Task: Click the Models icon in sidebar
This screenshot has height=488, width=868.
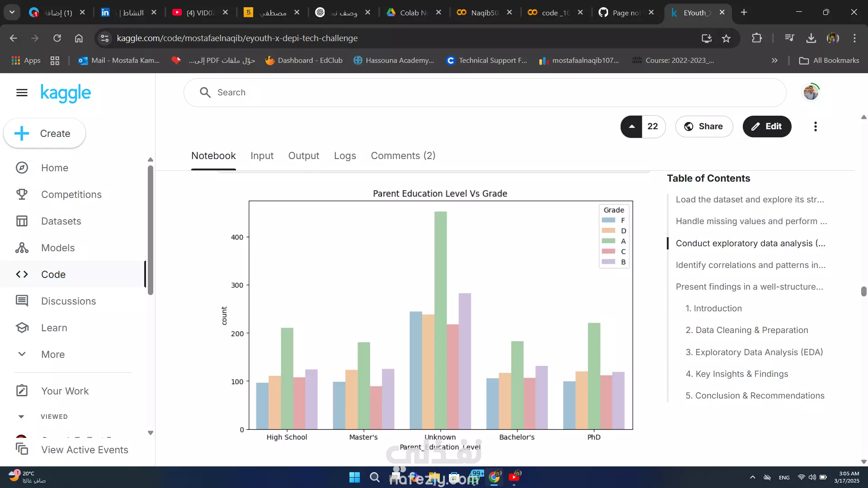Action: click(22, 248)
